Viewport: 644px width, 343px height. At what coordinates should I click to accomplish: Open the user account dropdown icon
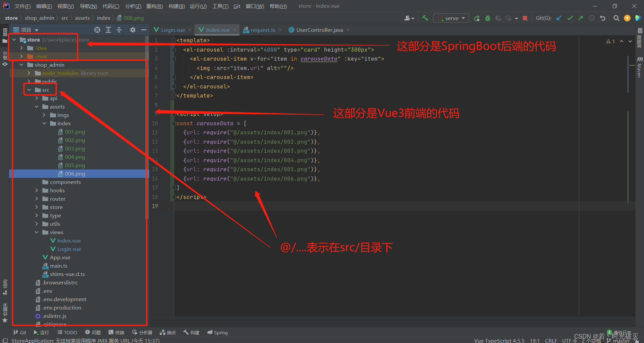point(409,18)
